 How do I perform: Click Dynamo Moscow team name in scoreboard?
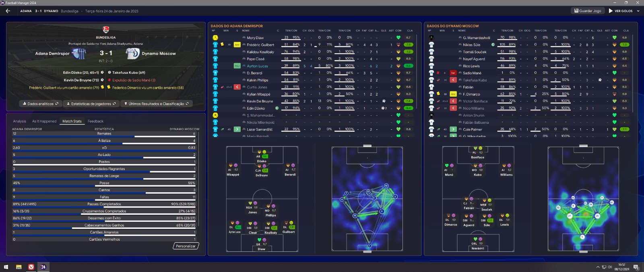pos(159,54)
